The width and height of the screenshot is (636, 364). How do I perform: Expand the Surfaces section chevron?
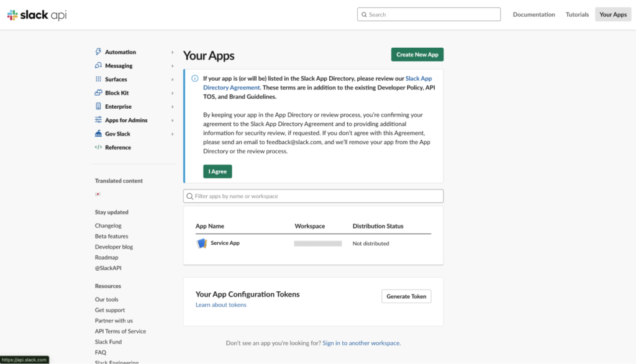coord(173,80)
